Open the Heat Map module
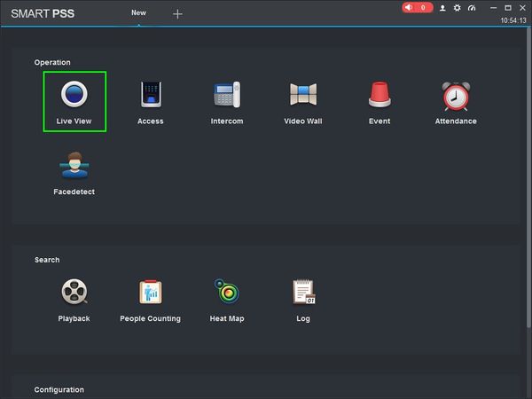Image resolution: width=532 pixels, height=399 pixels. point(227,301)
